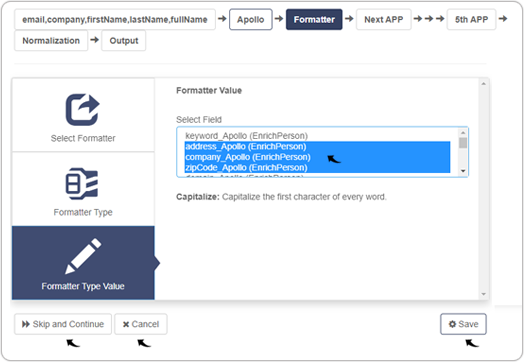Open the Normalization step
Screen dimensions: 524x362
point(51,40)
